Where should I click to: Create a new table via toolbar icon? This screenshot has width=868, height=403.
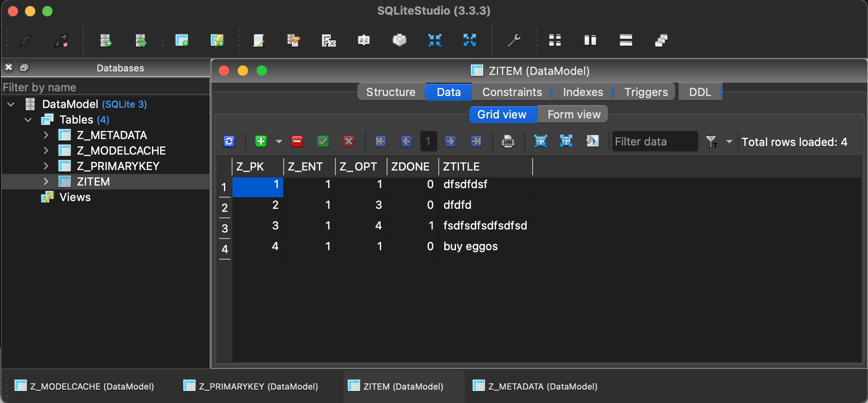pos(182,40)
